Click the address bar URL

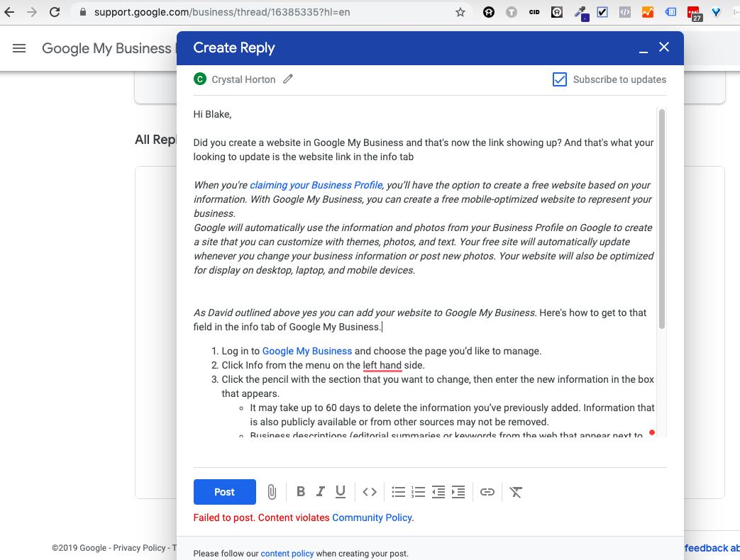pos(222,12)
